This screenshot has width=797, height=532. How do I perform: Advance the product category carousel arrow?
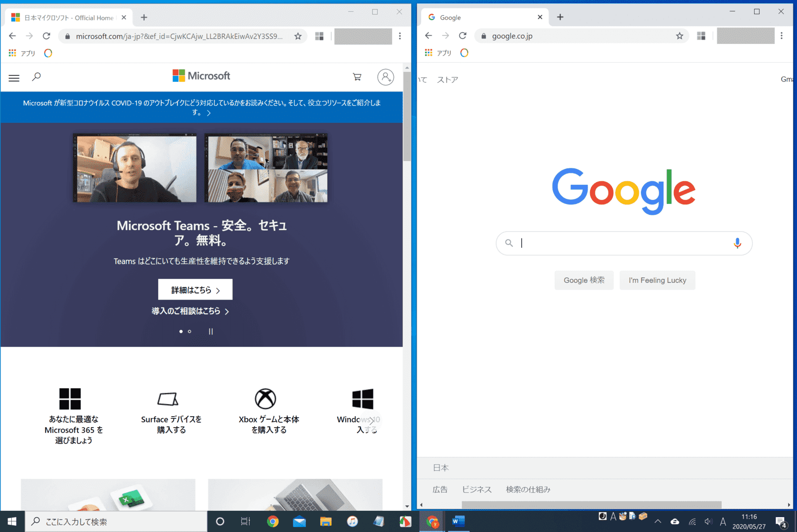(371, 420)
